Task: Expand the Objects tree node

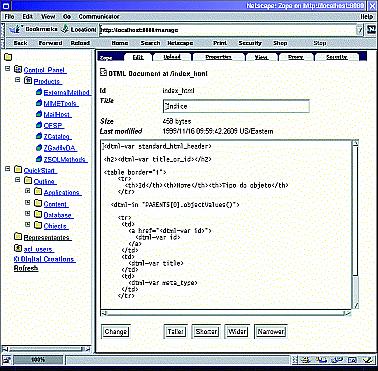Action: coord(28,225)
